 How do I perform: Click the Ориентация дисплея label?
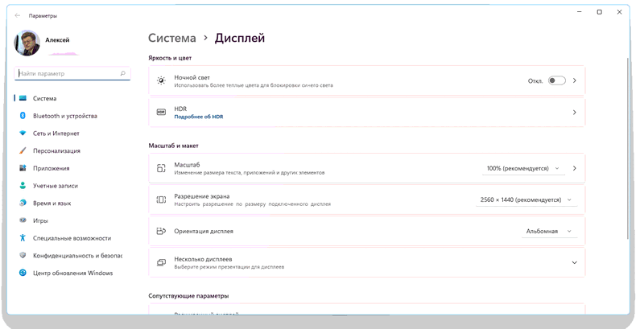tap(204, 232)
